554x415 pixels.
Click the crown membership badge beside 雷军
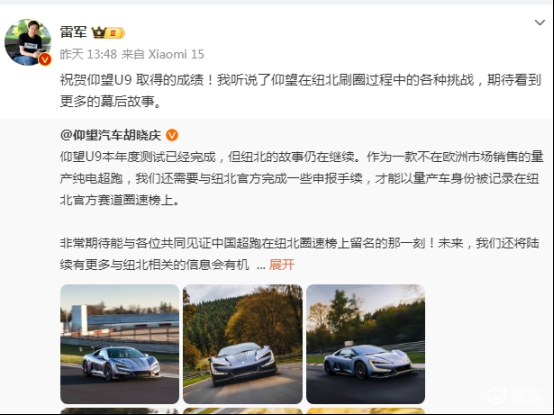pos(108,33)
